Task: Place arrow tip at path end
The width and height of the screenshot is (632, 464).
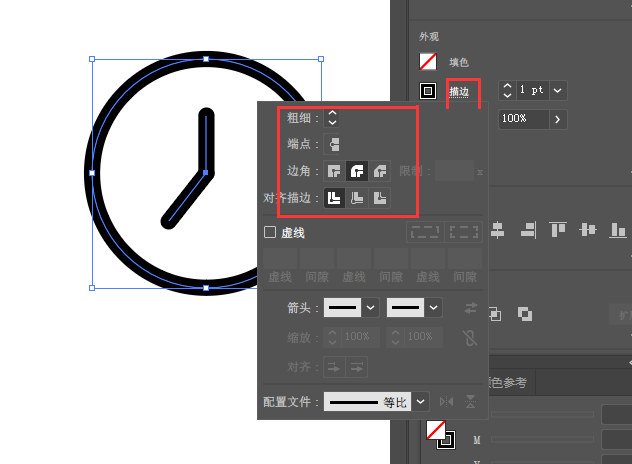Action: point(357,367)
